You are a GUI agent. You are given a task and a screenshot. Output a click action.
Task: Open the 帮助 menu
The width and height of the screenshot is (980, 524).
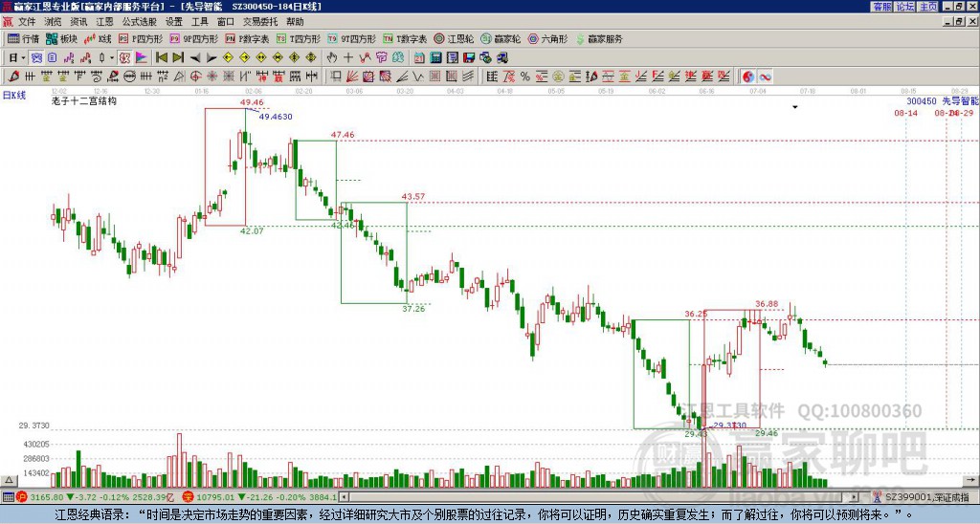click(295, 22)
